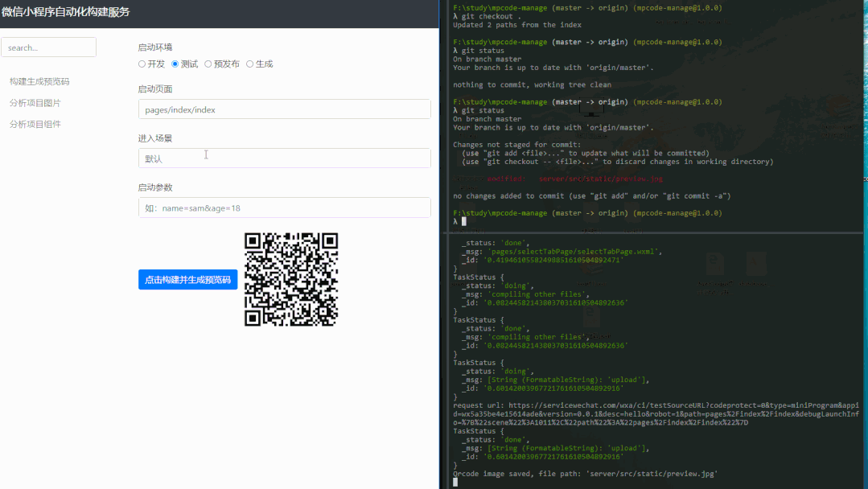Viewport: 868px width, 489px height.
Task: Select the 生成 environment radio button
Action: (x=249, y=64)
